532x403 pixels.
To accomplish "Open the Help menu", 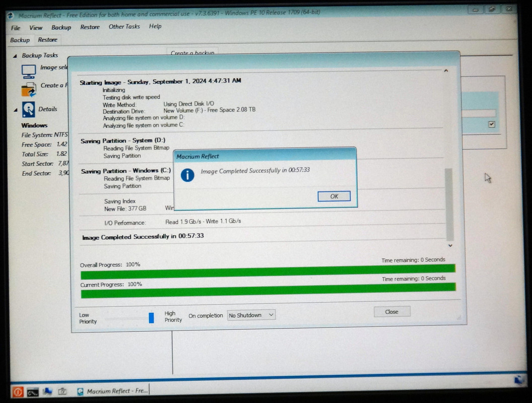I will pos(155,26).
